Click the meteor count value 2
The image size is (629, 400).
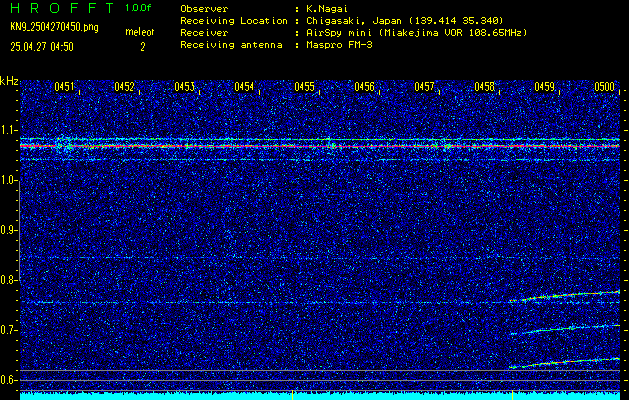142,47
